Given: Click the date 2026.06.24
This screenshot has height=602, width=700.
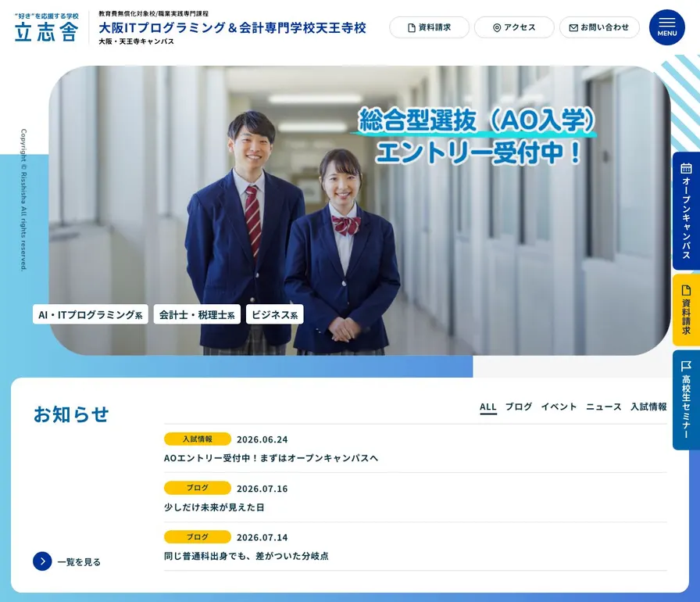Looking at the screenshot, I should 262,439.
